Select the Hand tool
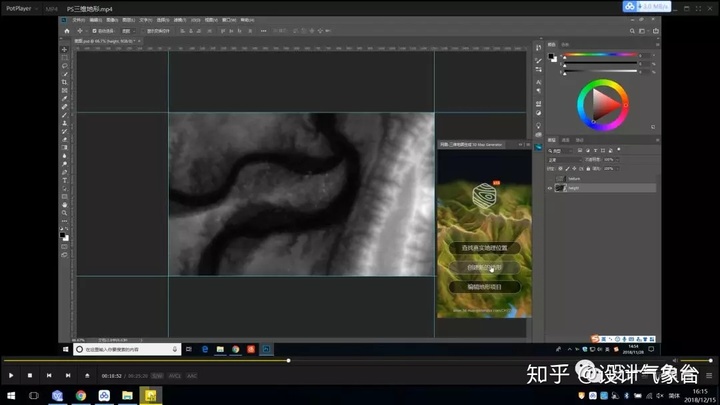This screenshot has width=720, height=405. 64,205
